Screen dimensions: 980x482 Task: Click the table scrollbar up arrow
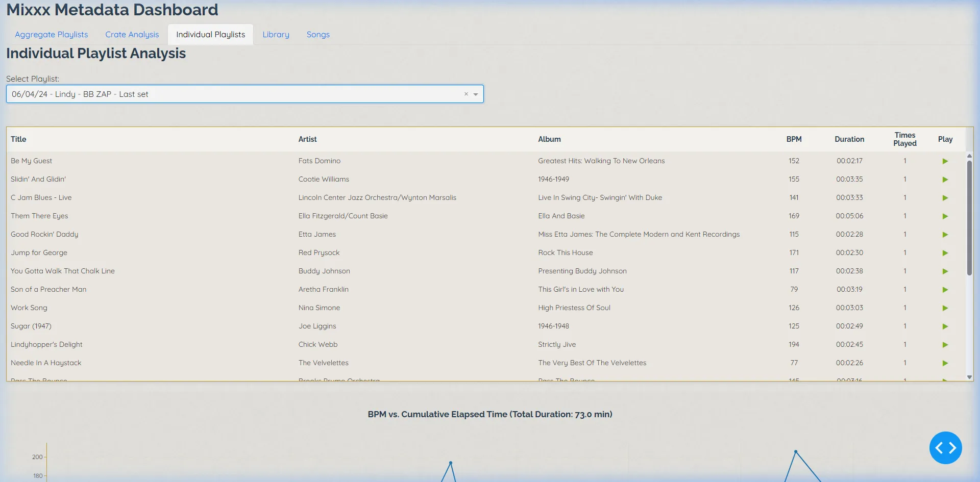969,156
